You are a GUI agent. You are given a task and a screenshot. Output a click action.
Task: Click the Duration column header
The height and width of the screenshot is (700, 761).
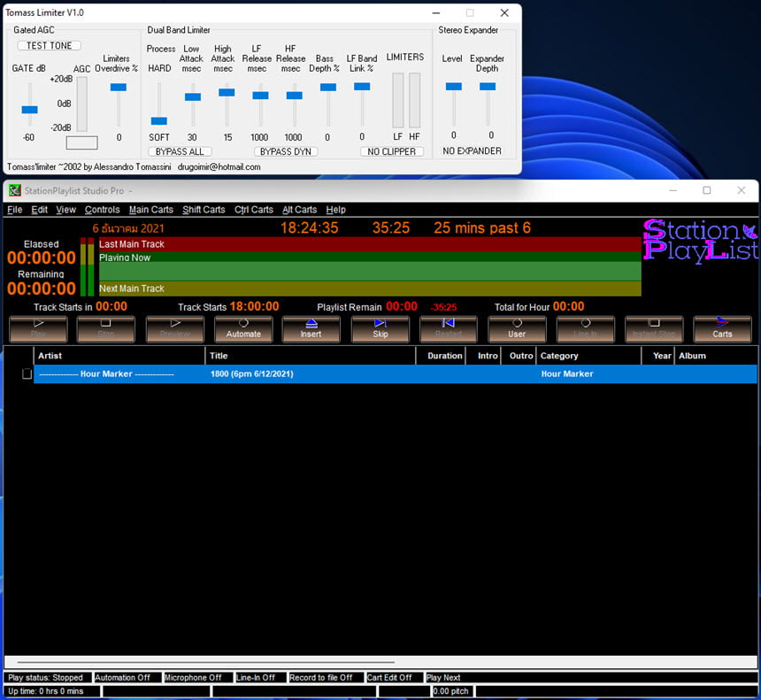click(x=441, y=356)
